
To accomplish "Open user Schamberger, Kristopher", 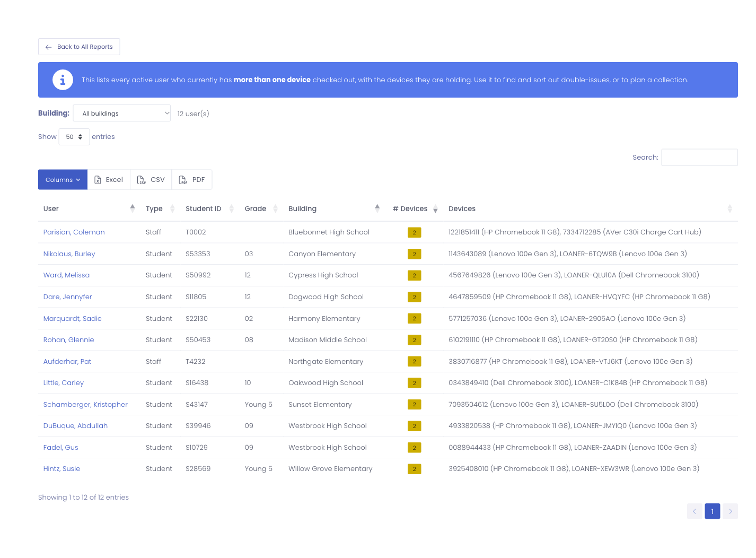I will point(85,405).
